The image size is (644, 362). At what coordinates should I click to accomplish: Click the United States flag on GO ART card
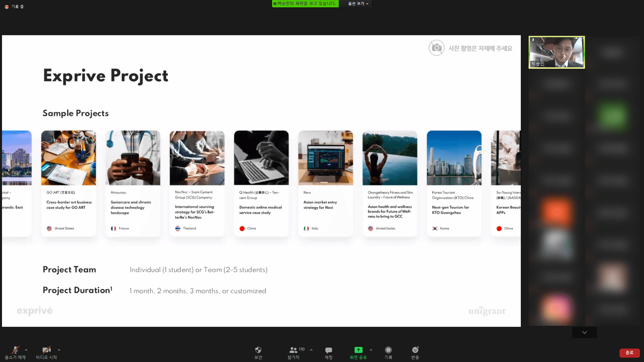click(x=49, y=229)
